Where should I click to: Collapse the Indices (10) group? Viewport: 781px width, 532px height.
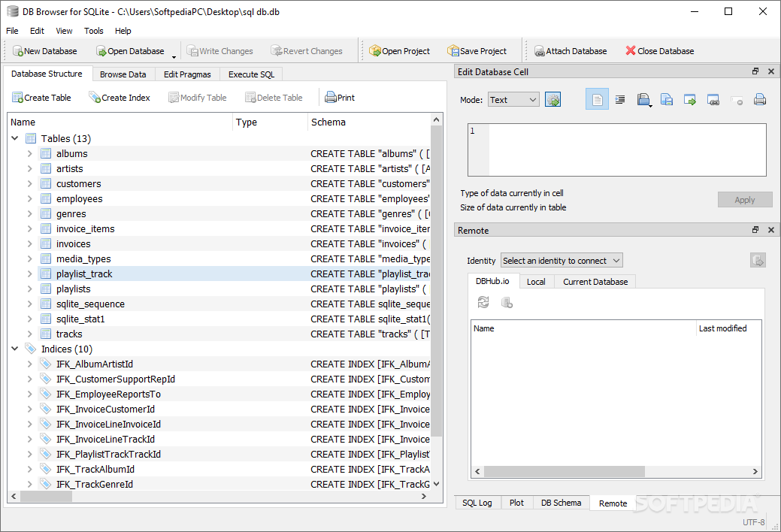tap(14, 349)
